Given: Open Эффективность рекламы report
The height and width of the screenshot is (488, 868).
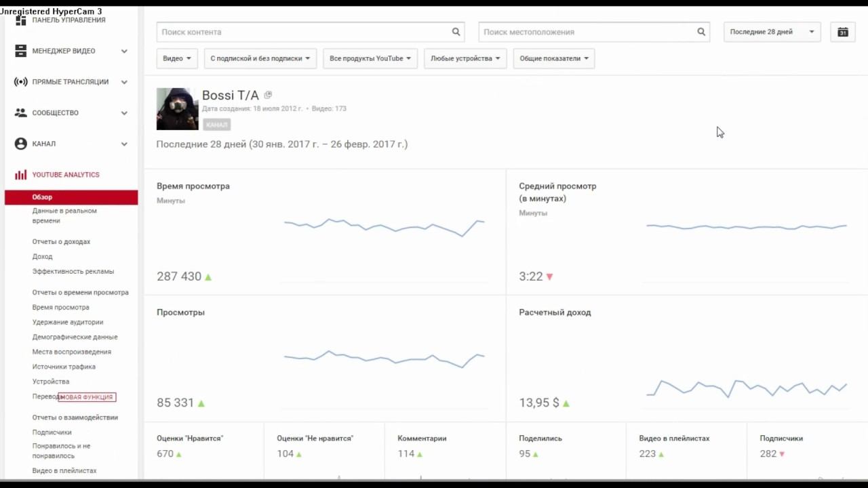Looking at the screenshot, I should pyautogui.click(x=73, y=272).
